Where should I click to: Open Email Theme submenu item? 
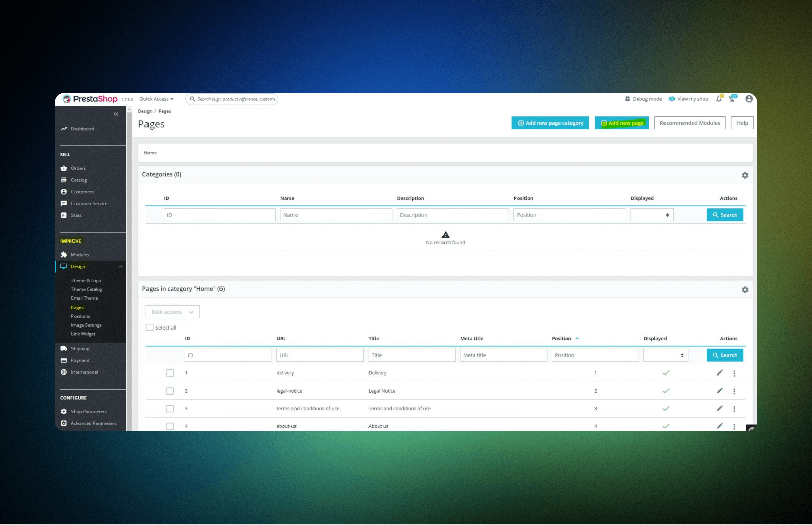[85, 298]
